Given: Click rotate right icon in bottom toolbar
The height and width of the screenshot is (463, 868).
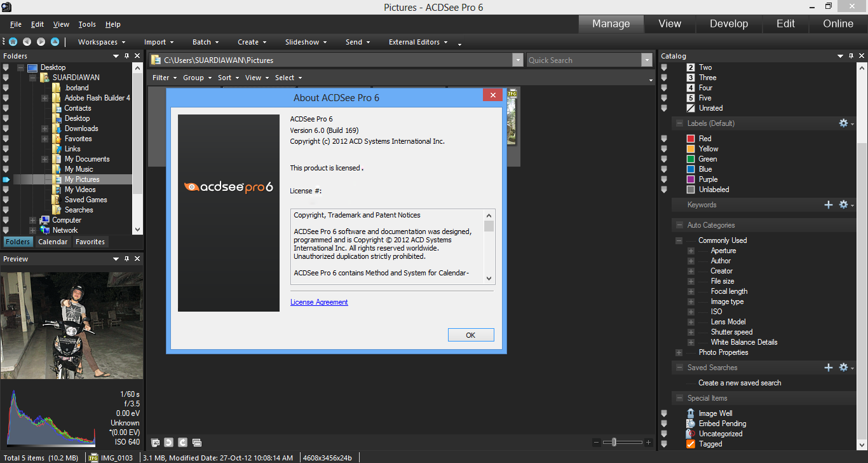Looking at the screenshot, I should tap(182, 442).
